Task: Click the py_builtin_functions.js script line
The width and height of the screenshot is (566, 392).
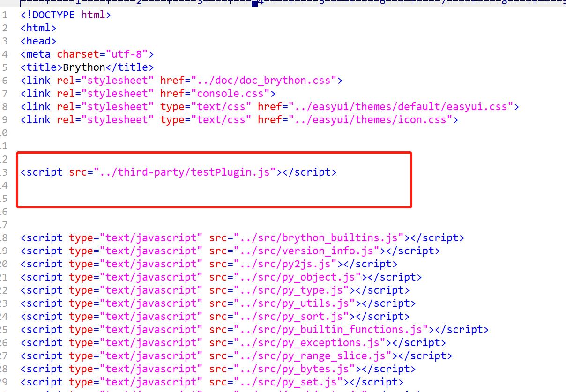Action: pos(255,330)
